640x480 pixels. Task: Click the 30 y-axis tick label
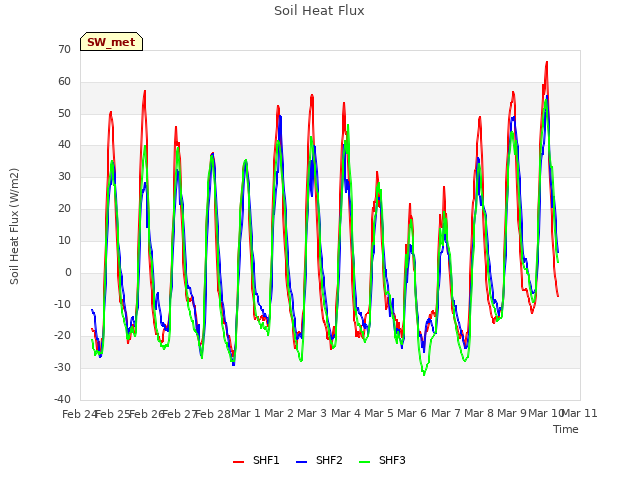(x=64, y=176)
